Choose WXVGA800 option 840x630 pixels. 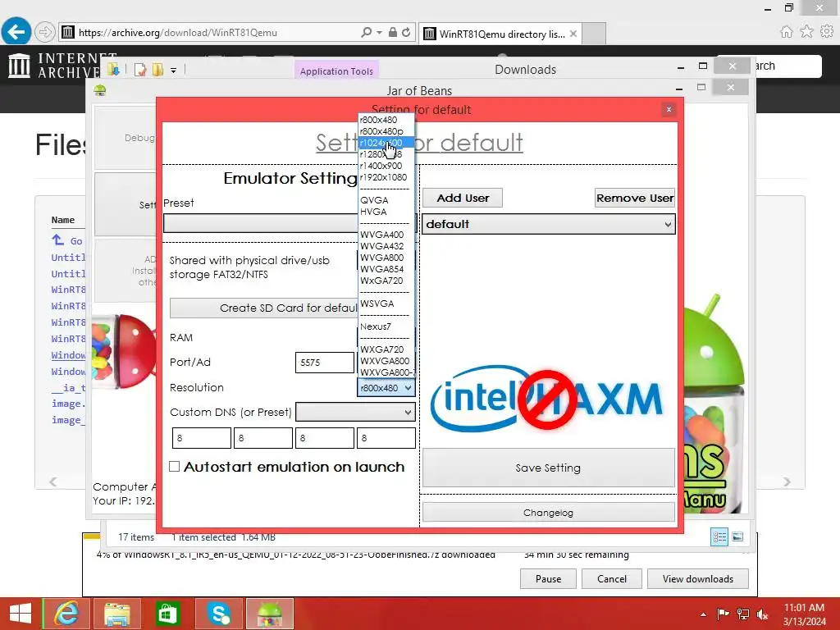pos(386,361)
